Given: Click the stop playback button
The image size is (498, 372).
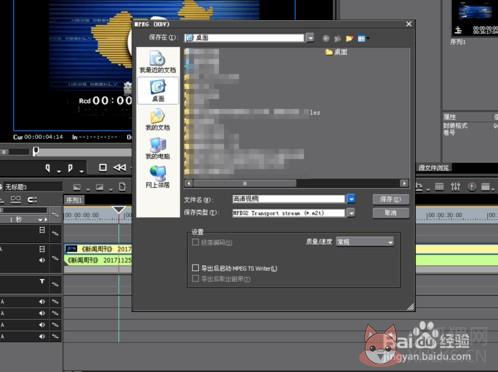Looking at the screenshot, I should pos(103,167).
